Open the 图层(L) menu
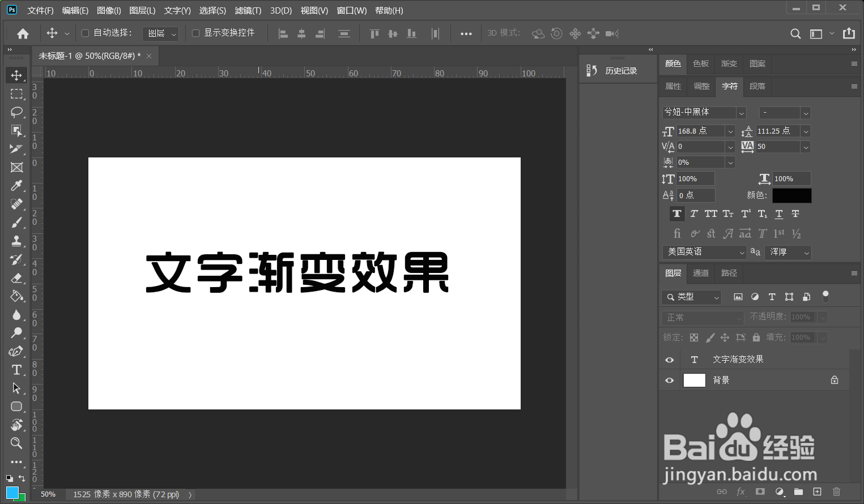Screen dimensions: 864x504 [x=142, y=11]
